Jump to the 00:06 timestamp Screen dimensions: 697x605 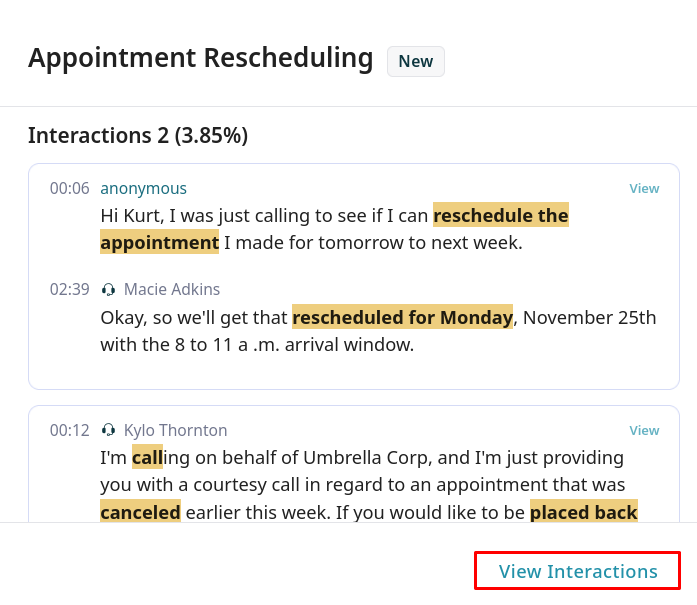click(x=70, y=188)
